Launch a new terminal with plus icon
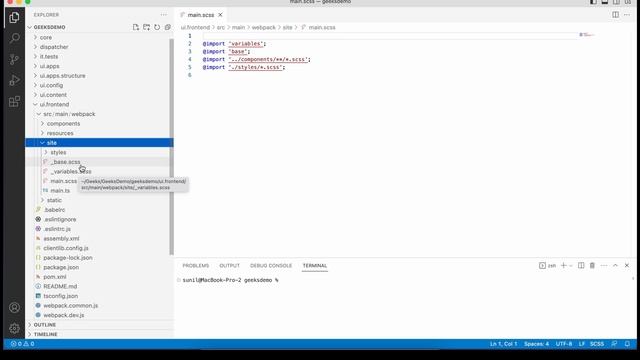Viewport: 640px width, 360px height. coord(563,266)
